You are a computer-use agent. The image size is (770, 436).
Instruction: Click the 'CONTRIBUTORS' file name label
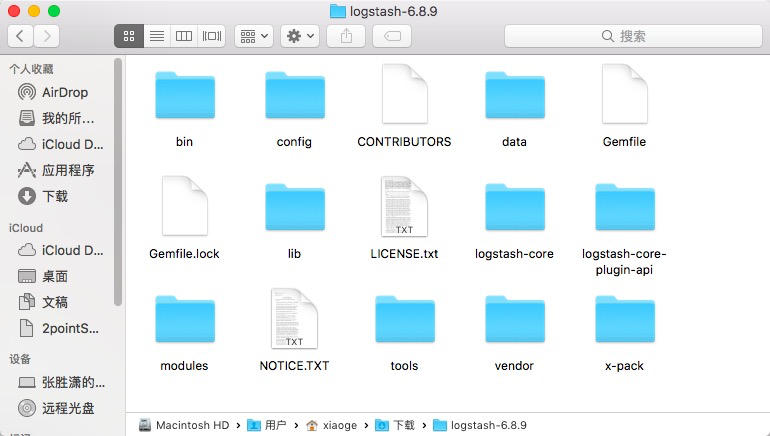404,142
